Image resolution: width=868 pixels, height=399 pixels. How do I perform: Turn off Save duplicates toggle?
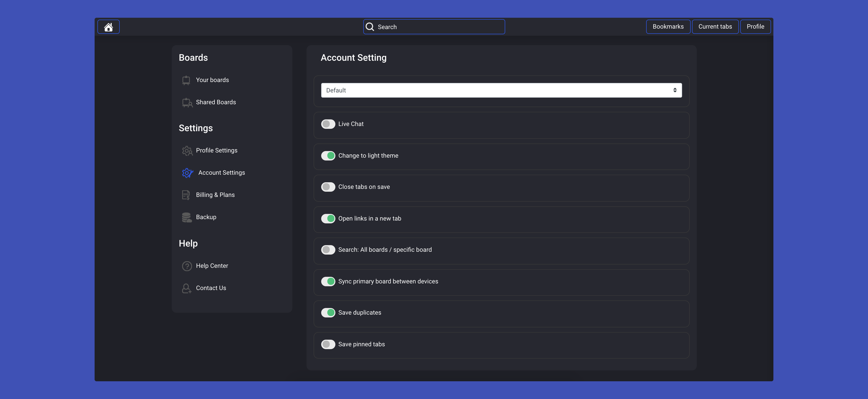(x=328, y=313)
